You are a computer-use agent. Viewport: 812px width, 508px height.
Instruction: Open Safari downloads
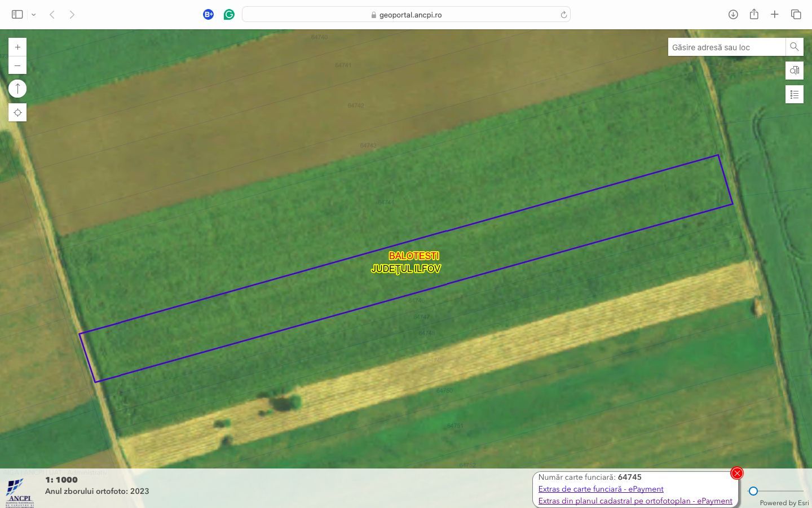(x=733, y=14)
